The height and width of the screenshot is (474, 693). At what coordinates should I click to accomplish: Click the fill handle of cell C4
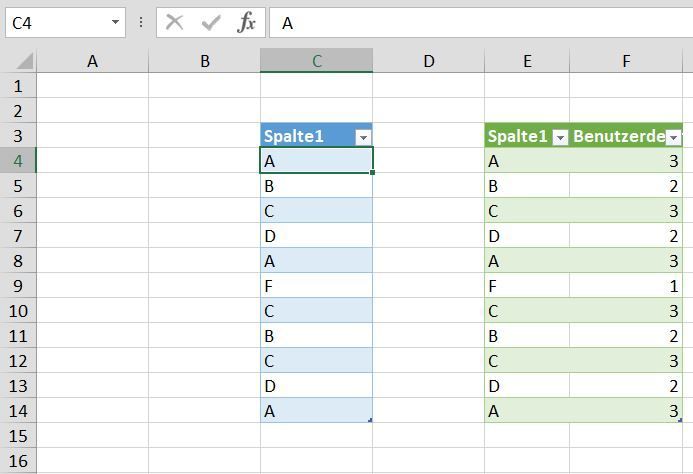(x=372, y=172)
